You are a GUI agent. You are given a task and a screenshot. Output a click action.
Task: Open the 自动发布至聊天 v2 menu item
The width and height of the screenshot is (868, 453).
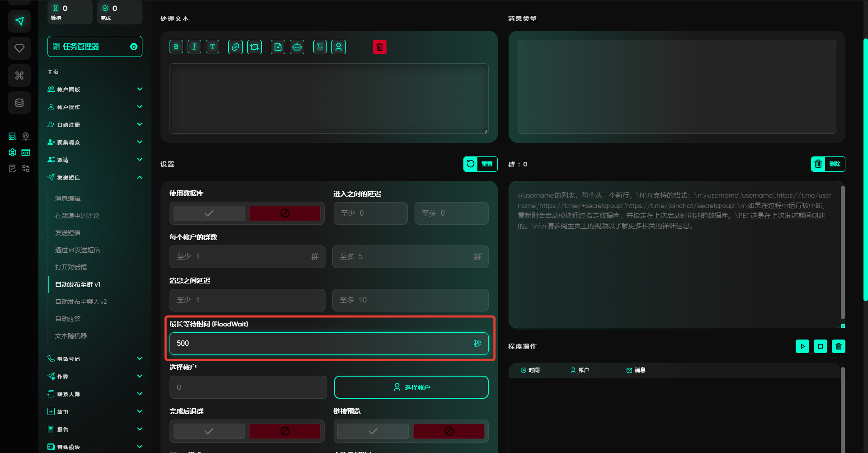(x=81, y=302)
